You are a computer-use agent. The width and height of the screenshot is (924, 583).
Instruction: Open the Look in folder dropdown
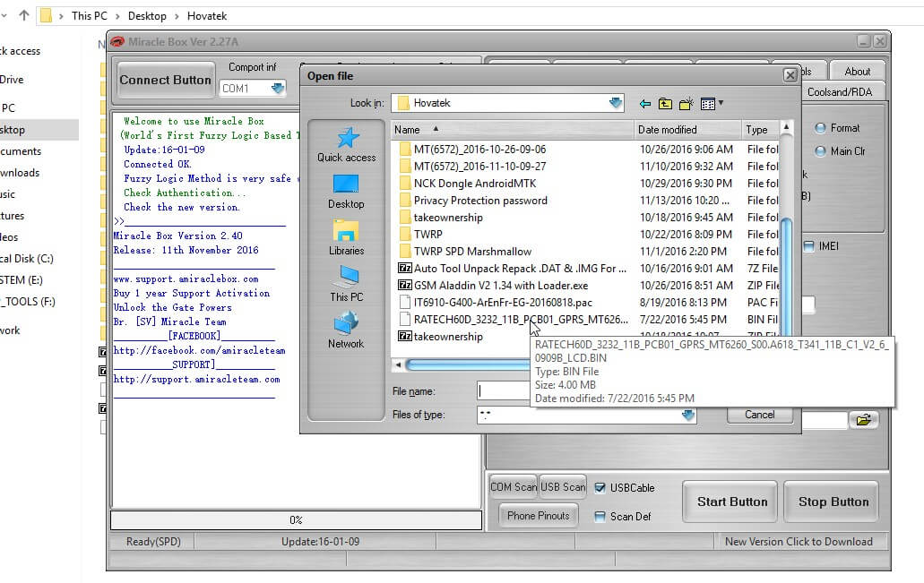click(x=616, y=102)
